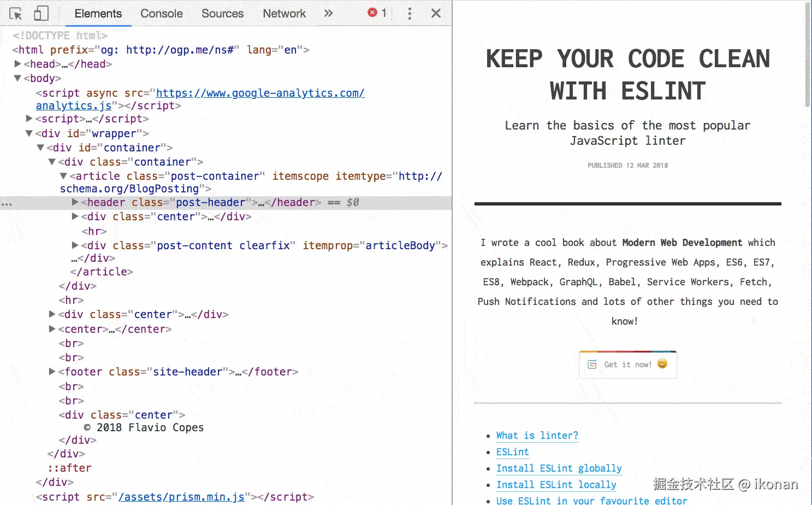Click the Modern Web Development bold text

(x=682, y=243)
